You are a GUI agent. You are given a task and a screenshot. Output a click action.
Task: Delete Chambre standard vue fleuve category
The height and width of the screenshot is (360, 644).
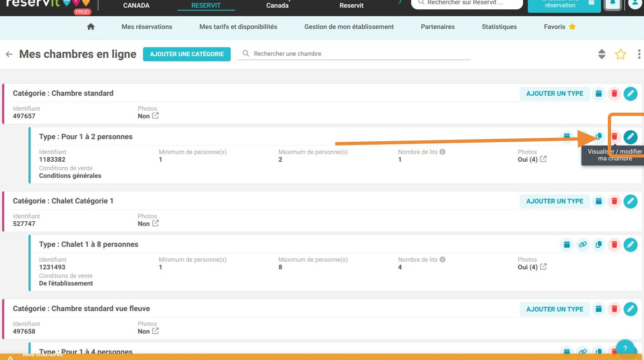[614, 309]
